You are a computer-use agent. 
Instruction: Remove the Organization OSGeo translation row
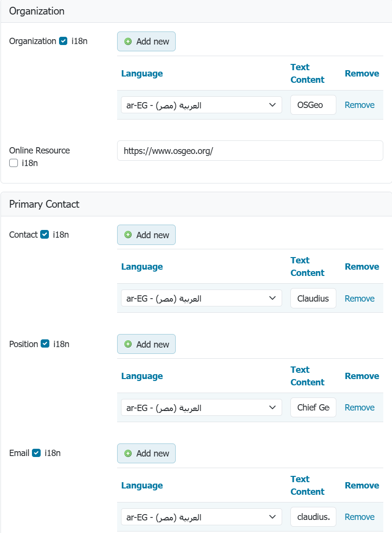(x=359, y=105)
